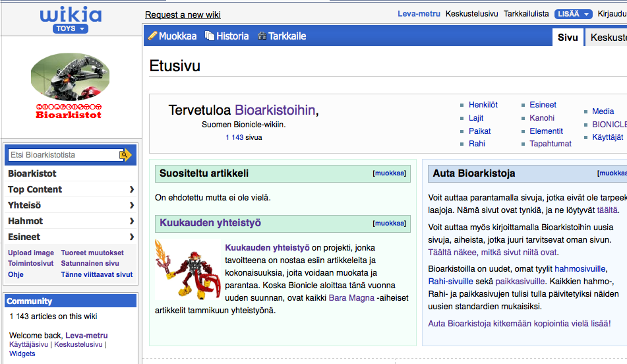Switch to the Keskustelu tab
Screen dimensions: 627x364
pos(606,37)
